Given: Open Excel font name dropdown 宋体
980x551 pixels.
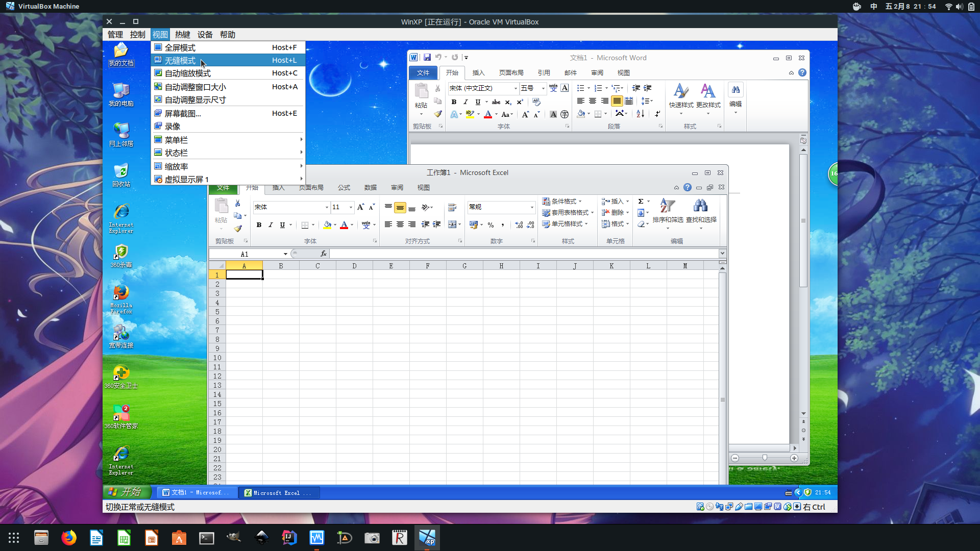Looking at the screenshot, I should coord(327,207).
